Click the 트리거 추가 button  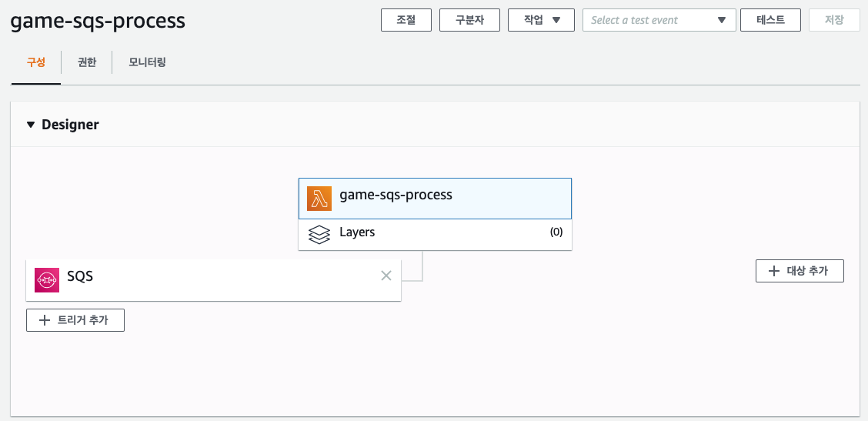pos(75,320)
